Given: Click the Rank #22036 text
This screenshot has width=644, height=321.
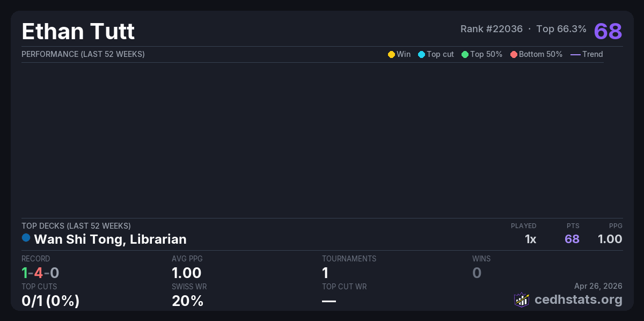Looking at the screenshot, I should coord(491,29).
